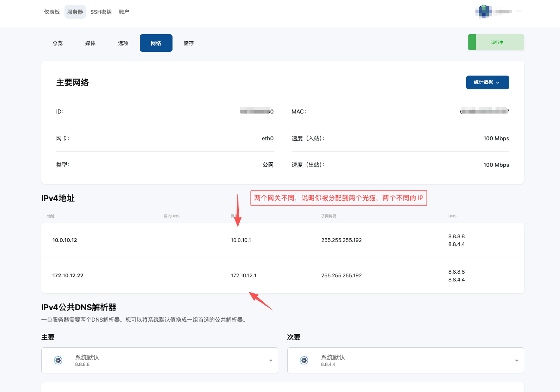Screen dimensions: 560x392
Task: Switch to the 媒体 tab
Action: point(91,43)
